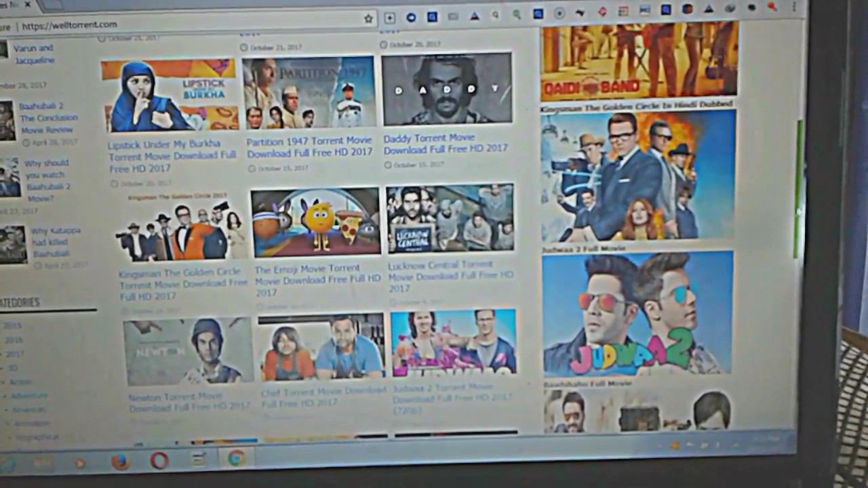Open the large Kingsman sidebar poster
The width and height of the screenshot is (868, 488).
[x=638, y=175]
